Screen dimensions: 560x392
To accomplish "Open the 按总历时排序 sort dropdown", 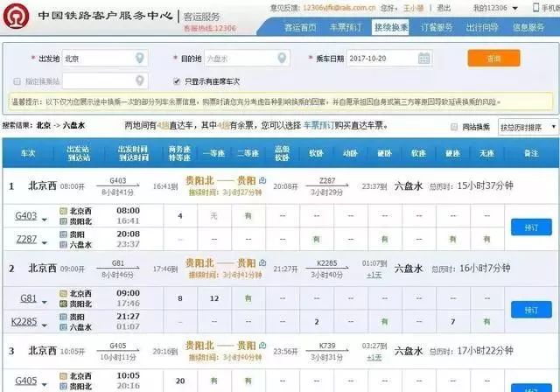I will (528, 127).
